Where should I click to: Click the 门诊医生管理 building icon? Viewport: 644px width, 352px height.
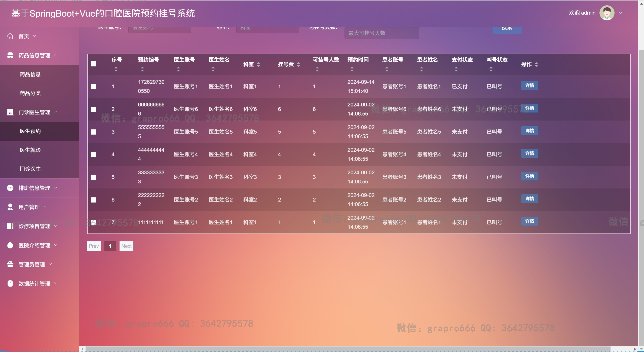pos(10,112)
